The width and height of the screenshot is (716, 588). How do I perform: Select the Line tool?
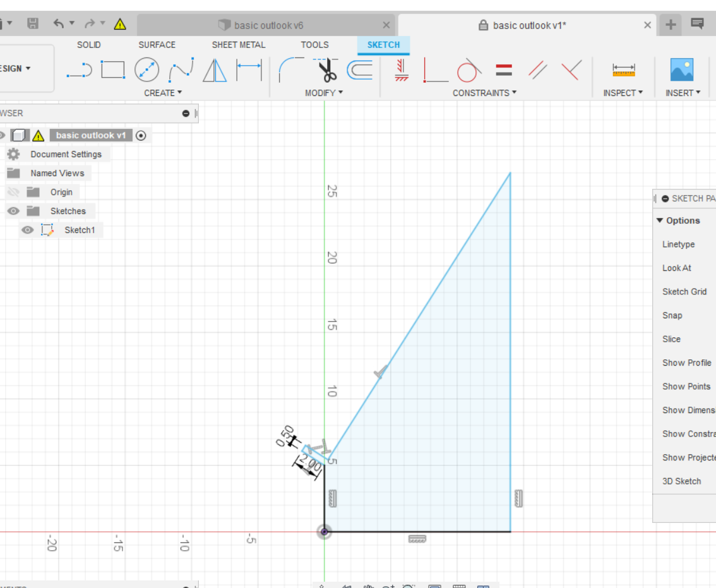pyautogui.click(x=79, y=70)
